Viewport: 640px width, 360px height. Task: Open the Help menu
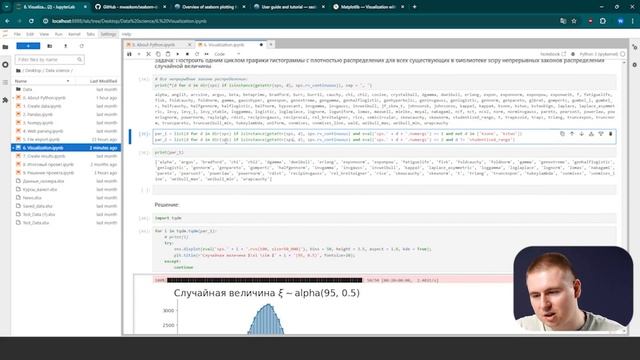(x=127, y=34)
